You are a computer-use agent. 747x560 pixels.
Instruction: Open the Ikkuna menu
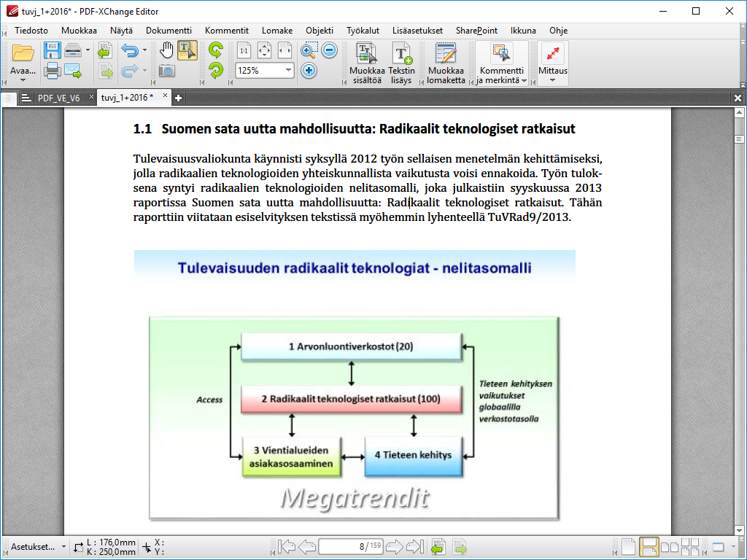(523, 31)
